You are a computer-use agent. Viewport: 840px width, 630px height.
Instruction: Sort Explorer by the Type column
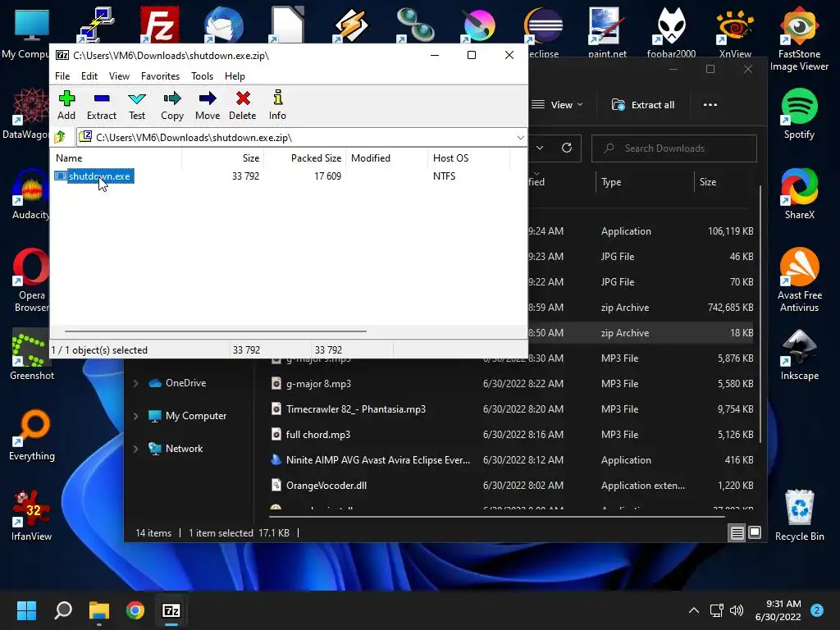pos(611,181)
